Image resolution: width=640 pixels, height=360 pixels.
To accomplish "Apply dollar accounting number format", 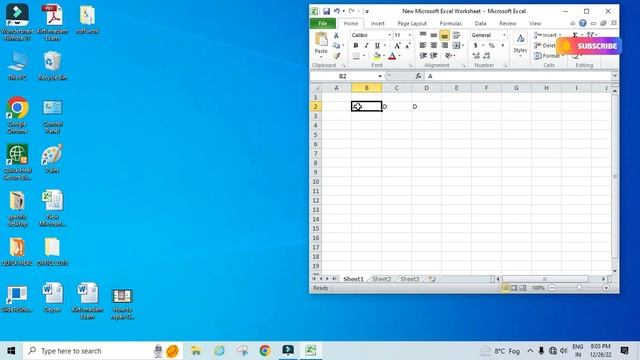I will (476, 46).
